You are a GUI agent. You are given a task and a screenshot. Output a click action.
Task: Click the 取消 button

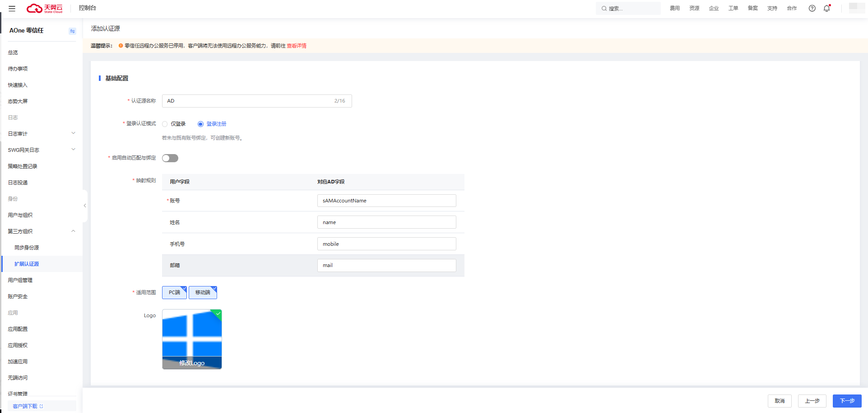point(780,401)
